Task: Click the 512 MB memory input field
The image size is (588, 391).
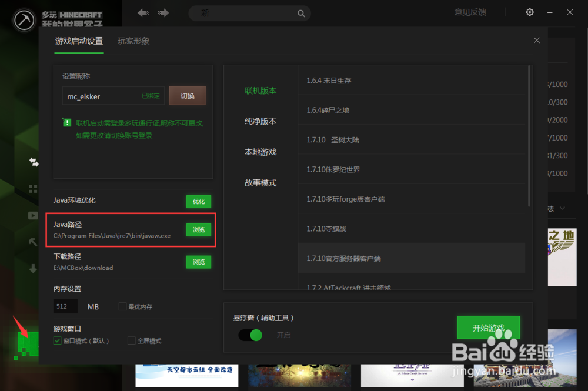Action: [x=65, y=306]
